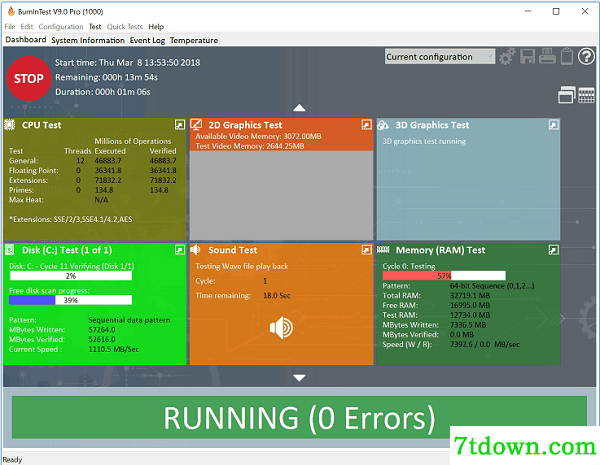
Task: Click the Sequential data pattern value
Action: click(x=129, y=320)
